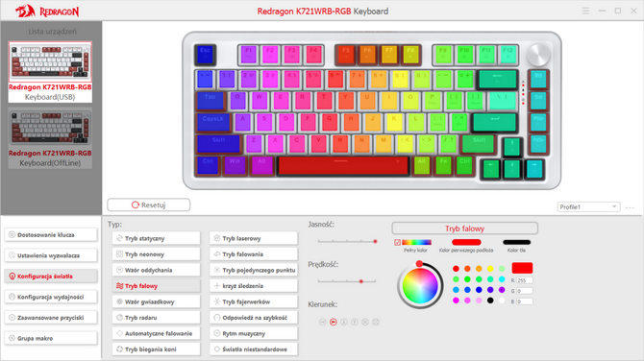Open the Grupa makro tab

click(51, 338)
